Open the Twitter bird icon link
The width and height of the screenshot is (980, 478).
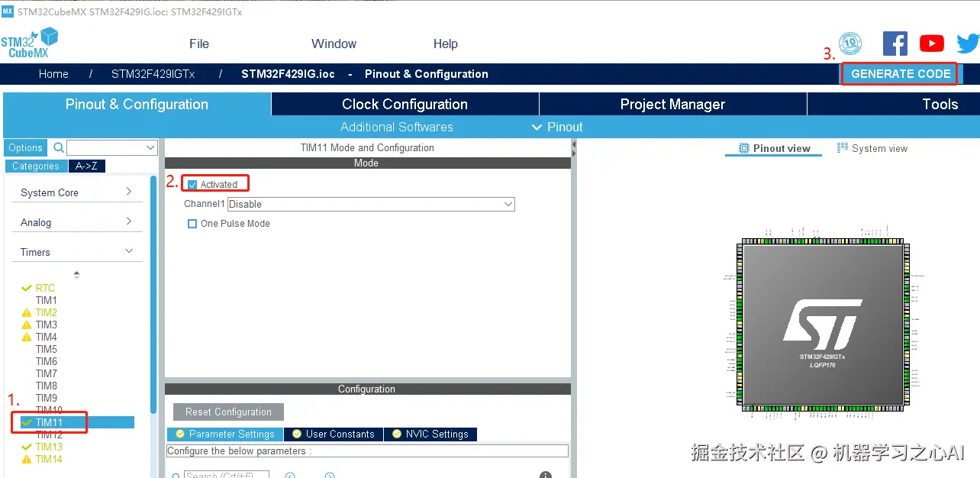tap(968, 44)
